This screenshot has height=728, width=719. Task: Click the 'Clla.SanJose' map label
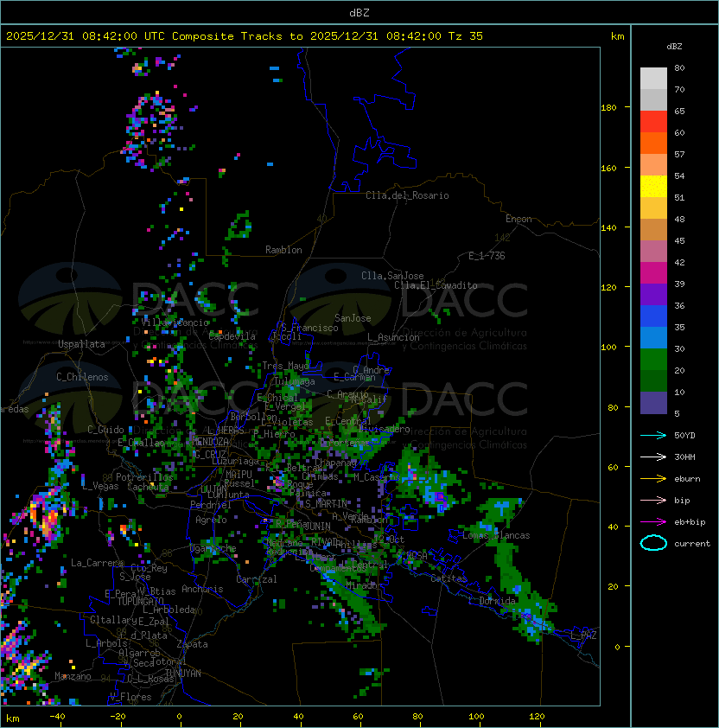392,276
